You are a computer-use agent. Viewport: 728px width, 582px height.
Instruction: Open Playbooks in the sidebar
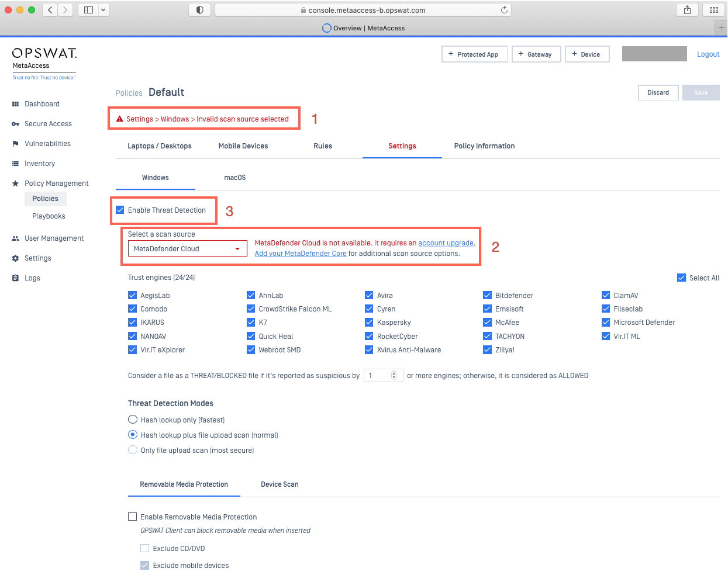click(x=49, y=216)
